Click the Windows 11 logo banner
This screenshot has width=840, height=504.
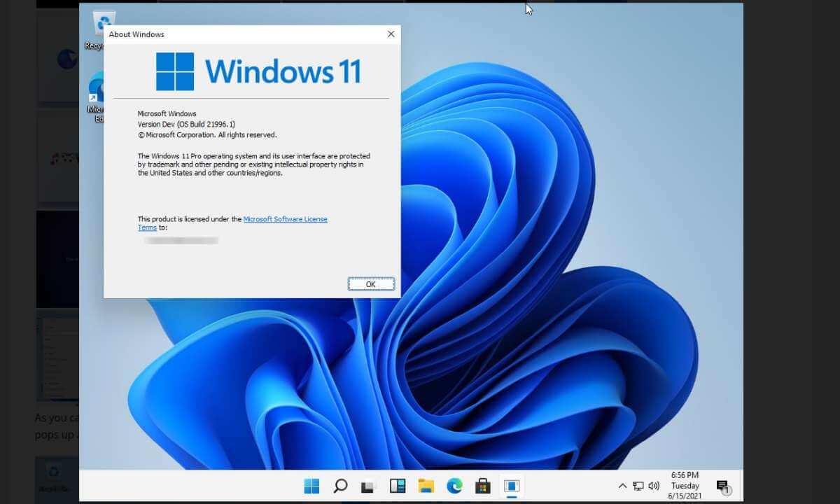click(x=258, y=71)
